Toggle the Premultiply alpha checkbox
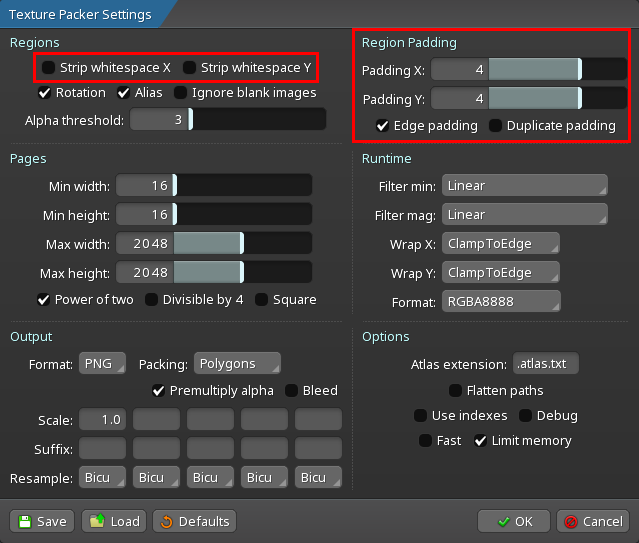The height and width of the screenshot is (543, 639). [158, 390]
